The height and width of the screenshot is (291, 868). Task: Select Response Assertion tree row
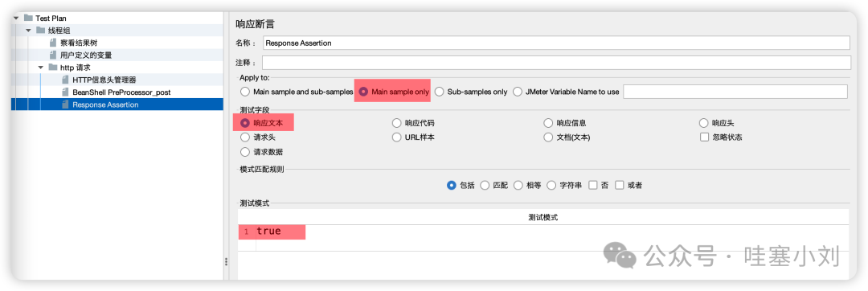tap(117, 105)
